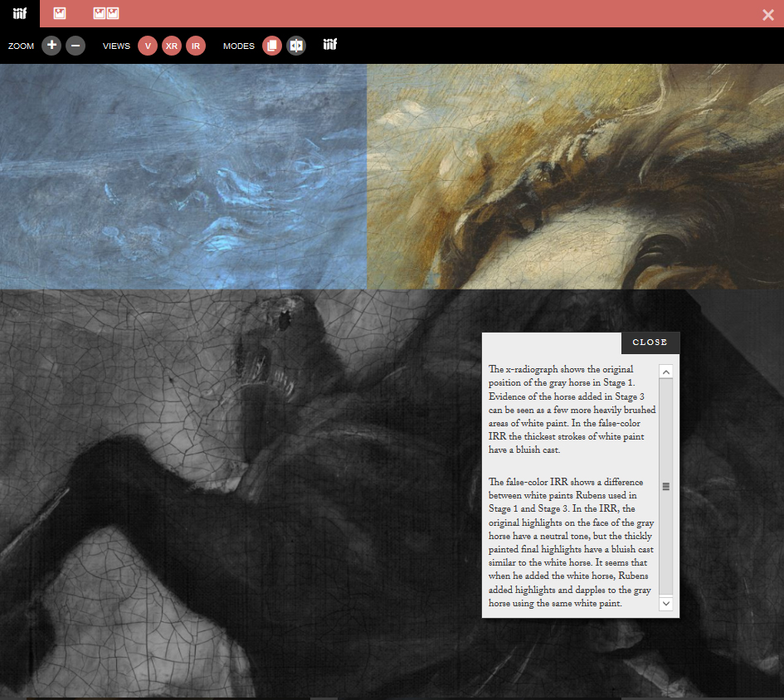The width and height of the screenshot is (784, 700).
Task: Zoom in with the plus button
Action: click(x=51, y=46)
